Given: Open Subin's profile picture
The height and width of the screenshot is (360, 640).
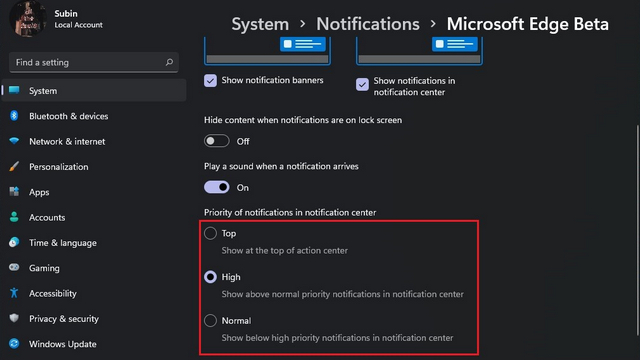Looking at the screenshot, I should (x=28, y=18).
